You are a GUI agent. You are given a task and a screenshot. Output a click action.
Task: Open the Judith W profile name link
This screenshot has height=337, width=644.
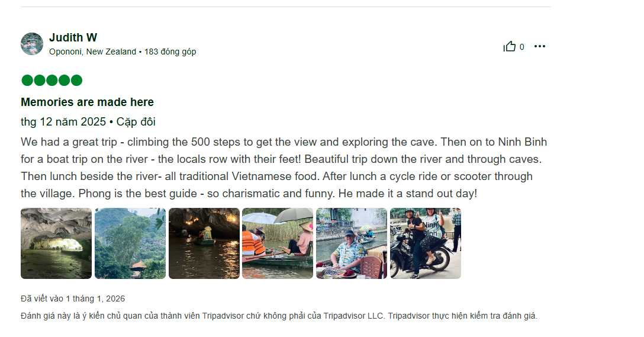point(73,38)
